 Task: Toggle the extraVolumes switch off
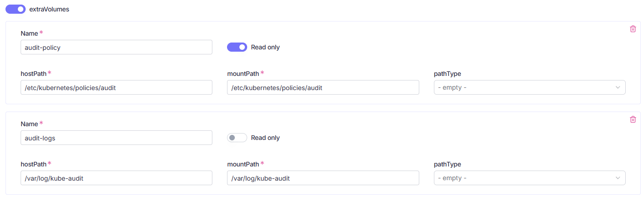click(x=16, y=9)
